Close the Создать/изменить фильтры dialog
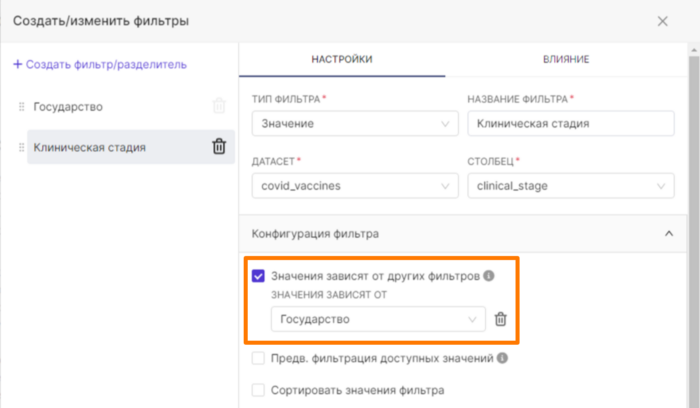 pyautogui.click(x=662, y=21)
